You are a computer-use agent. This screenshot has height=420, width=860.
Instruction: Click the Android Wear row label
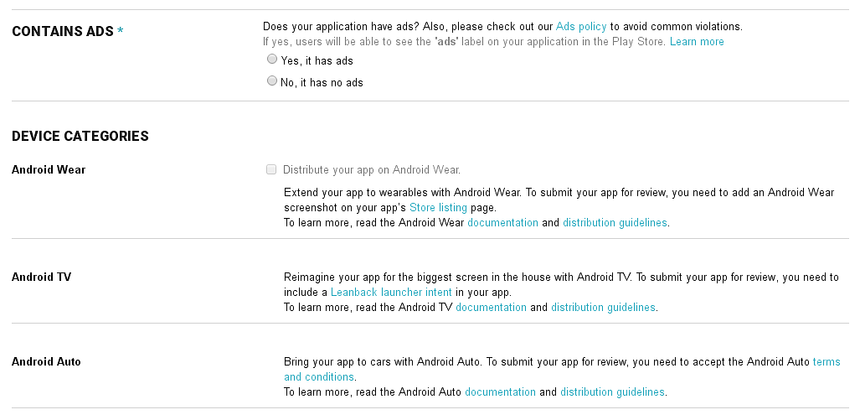coord(48,169)
